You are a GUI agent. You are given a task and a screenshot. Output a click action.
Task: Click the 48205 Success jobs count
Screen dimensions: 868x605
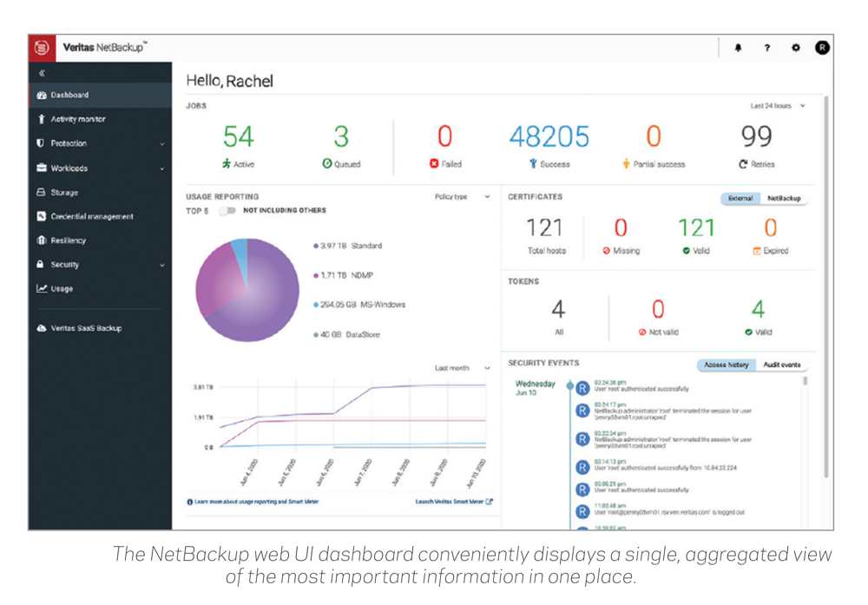549,136
